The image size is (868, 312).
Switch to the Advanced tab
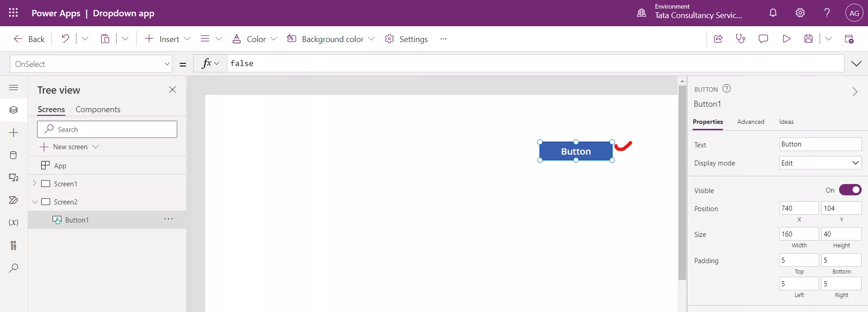pos(750,122)
